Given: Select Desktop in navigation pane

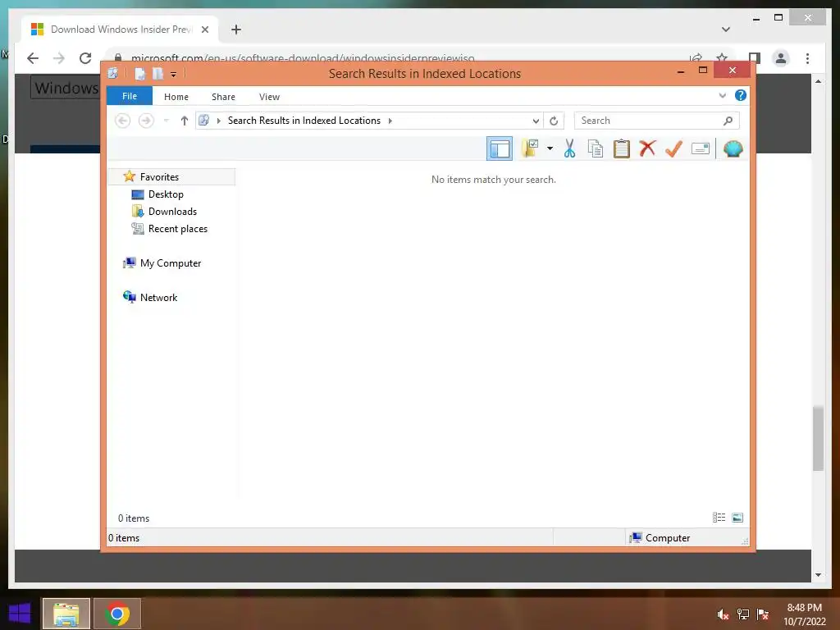Looking at the screenshot, I should [166, 194].
